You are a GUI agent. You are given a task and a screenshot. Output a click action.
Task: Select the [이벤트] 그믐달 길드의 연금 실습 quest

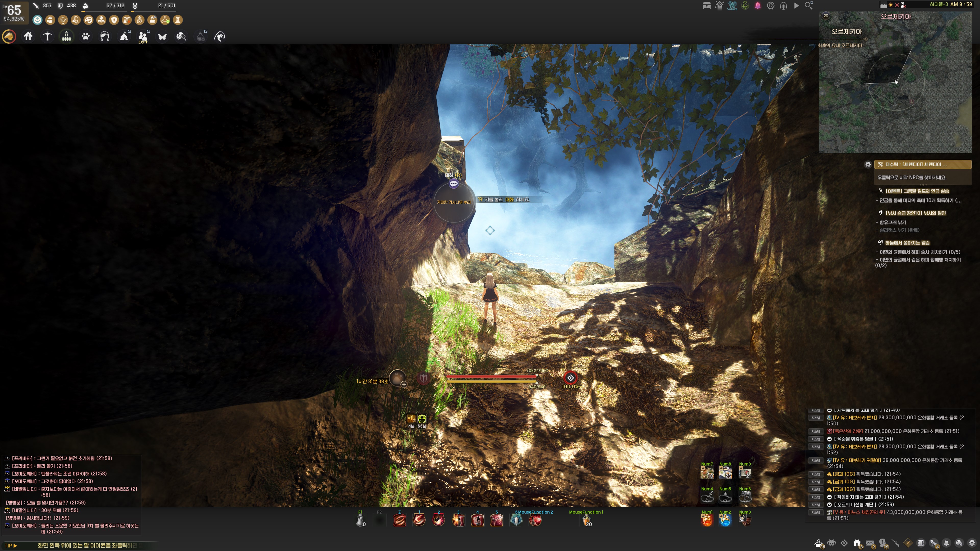pos(917,191)
